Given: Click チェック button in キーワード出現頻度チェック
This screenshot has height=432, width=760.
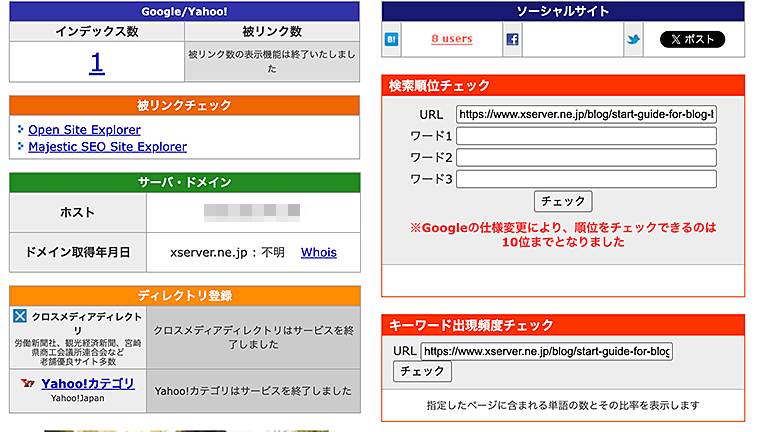Looking at the screenshot, I should 422,371.
